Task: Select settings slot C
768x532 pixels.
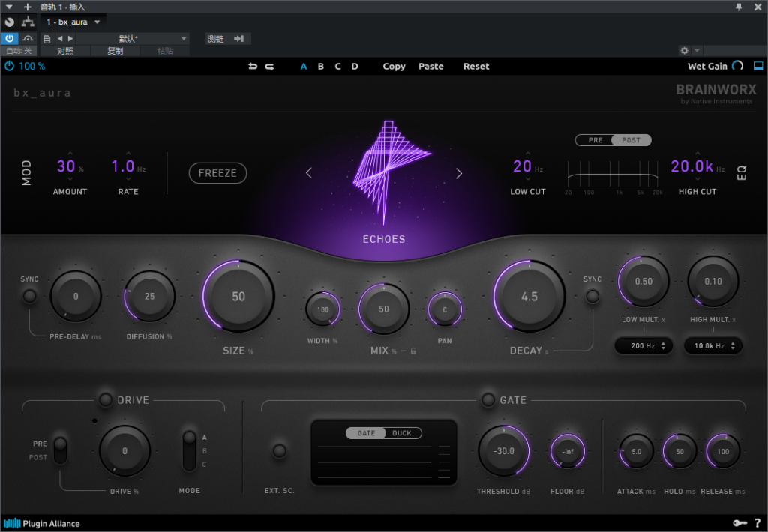Action: click(338, 67)
